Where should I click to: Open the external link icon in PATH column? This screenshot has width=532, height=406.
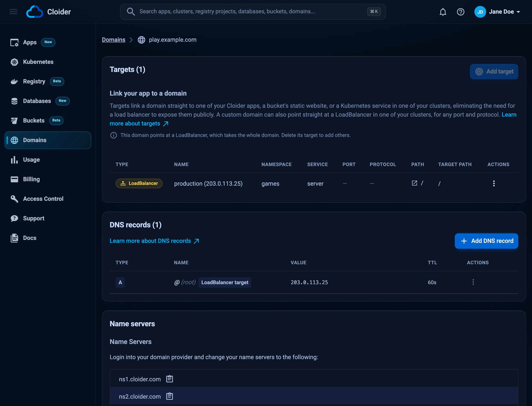[414, 183]
